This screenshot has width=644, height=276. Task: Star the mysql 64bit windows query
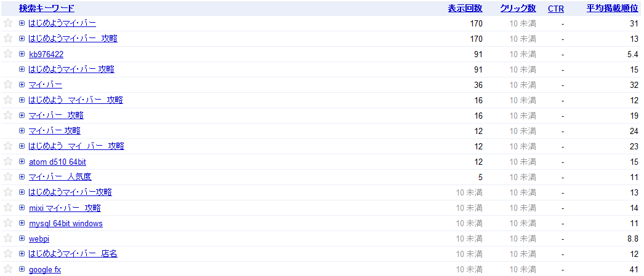8,223
